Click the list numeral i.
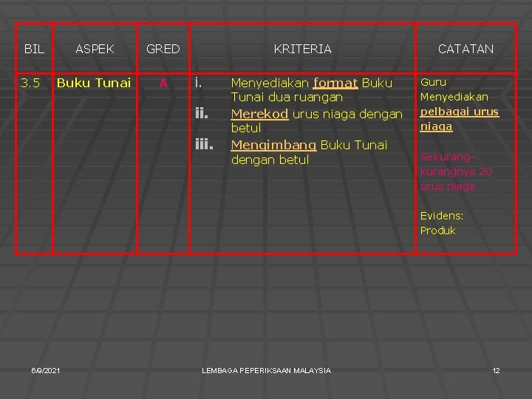 click(199, 83)
